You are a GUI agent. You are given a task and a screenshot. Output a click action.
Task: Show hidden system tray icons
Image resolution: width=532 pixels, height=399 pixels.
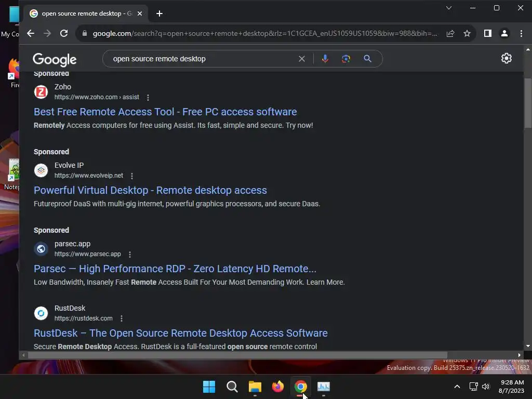click(457, 387)
